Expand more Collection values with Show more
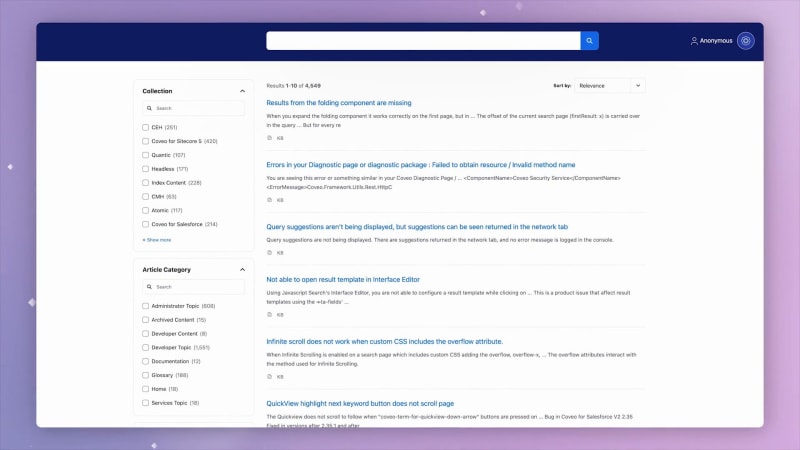This screenshot has width=800, height=450. tap(157, 240)
